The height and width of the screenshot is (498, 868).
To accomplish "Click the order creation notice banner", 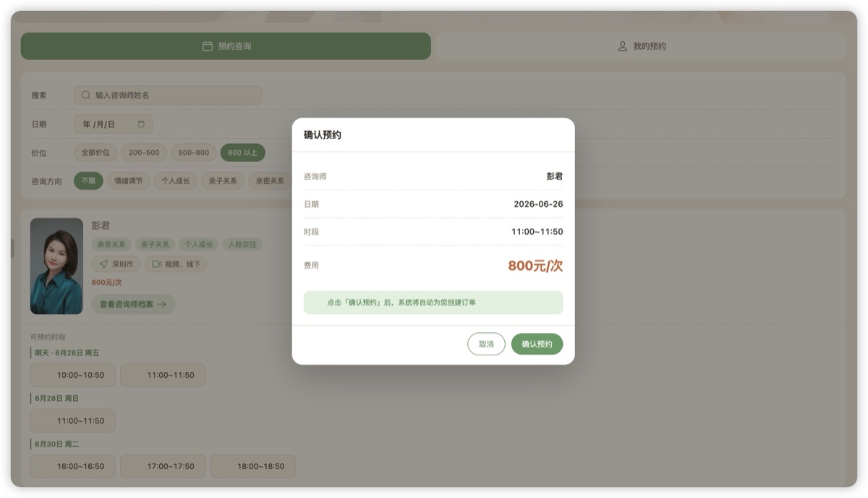I will coord(433,303).
